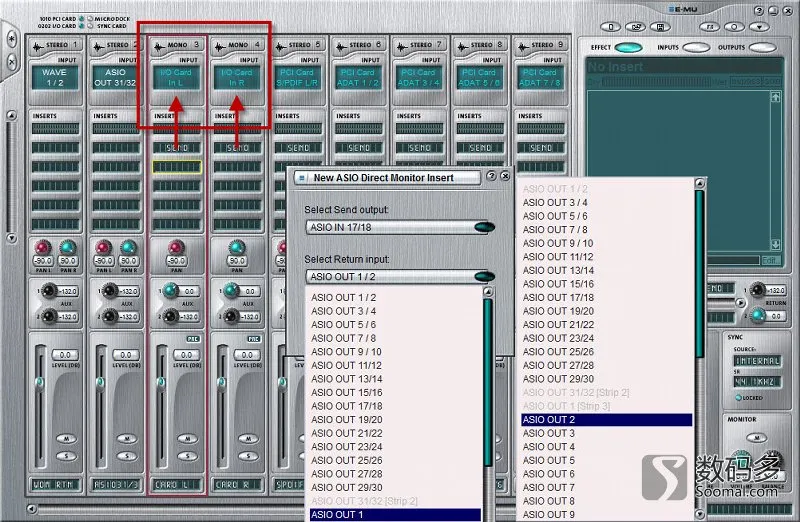This screenshot has width=800, height=522.
Task: Solo strip 3 with its S button
Action: (x=187, y=456)
